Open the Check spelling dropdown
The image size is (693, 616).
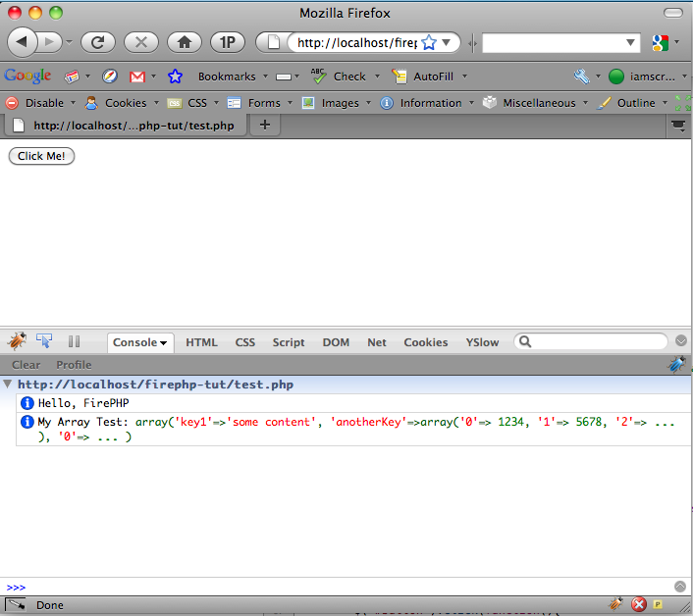[x=378, y=77]
